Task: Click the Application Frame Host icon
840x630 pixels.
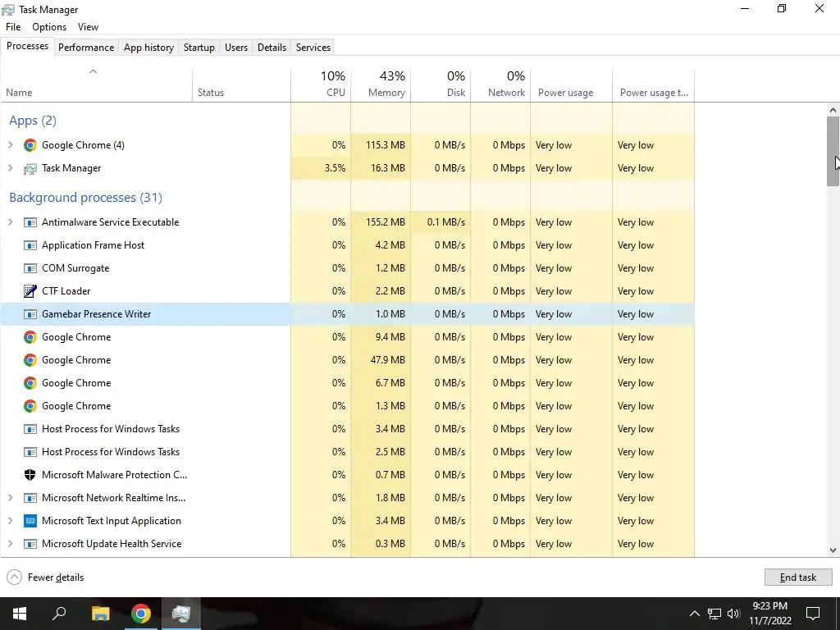Action: point(30,245)
